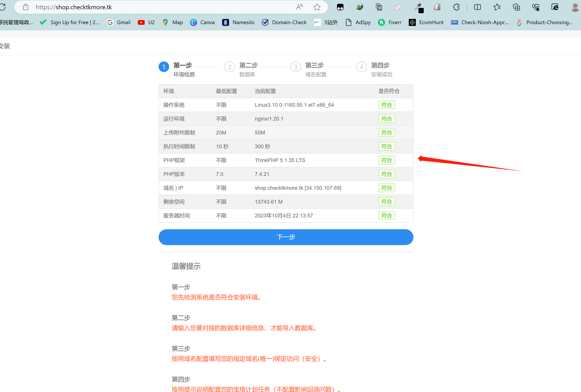Open the Extensions puzzle icon
This screenshot has height=392, width=581.
pos(456,7)
